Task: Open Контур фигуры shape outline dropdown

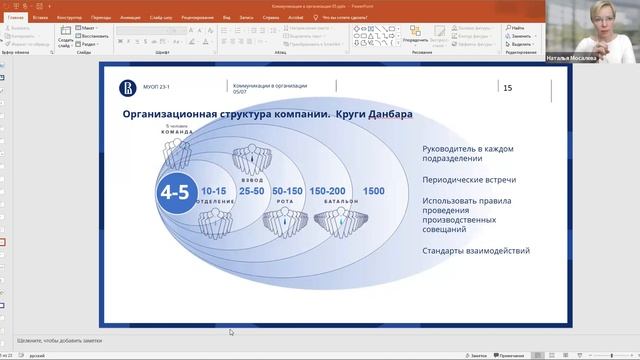Action: (472, 36)
